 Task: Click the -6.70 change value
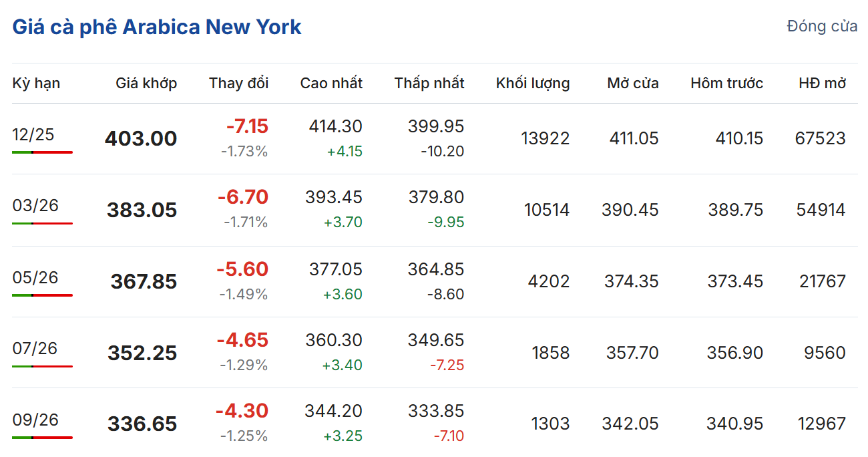(243, 197)
